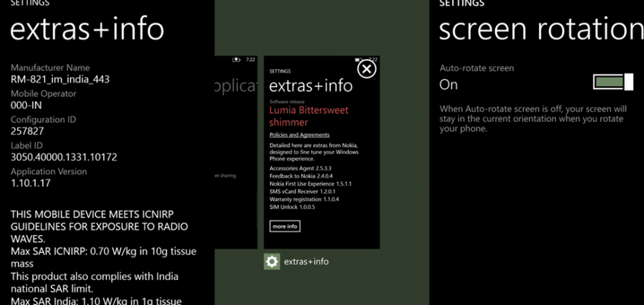Turn off the Auto-rotate screen switch
Image resolution: width=644 pixels, height=305 pixels.
pyautogui.click(x=612, y=83)
